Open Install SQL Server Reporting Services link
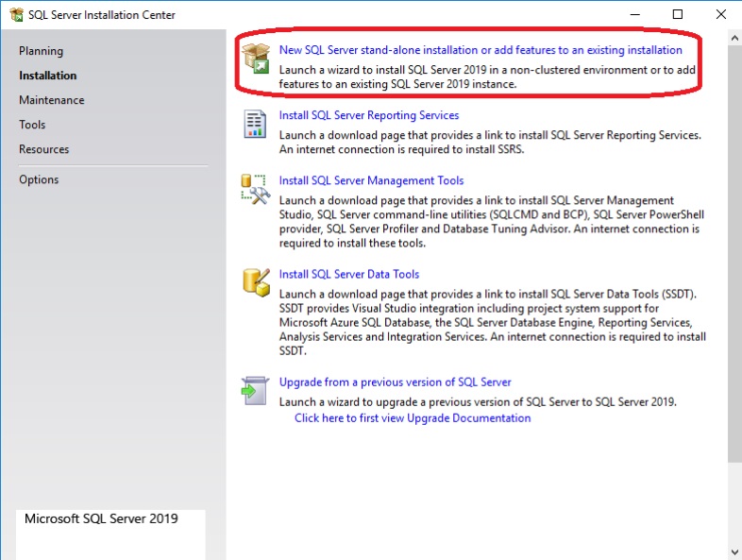 [369, 115]
